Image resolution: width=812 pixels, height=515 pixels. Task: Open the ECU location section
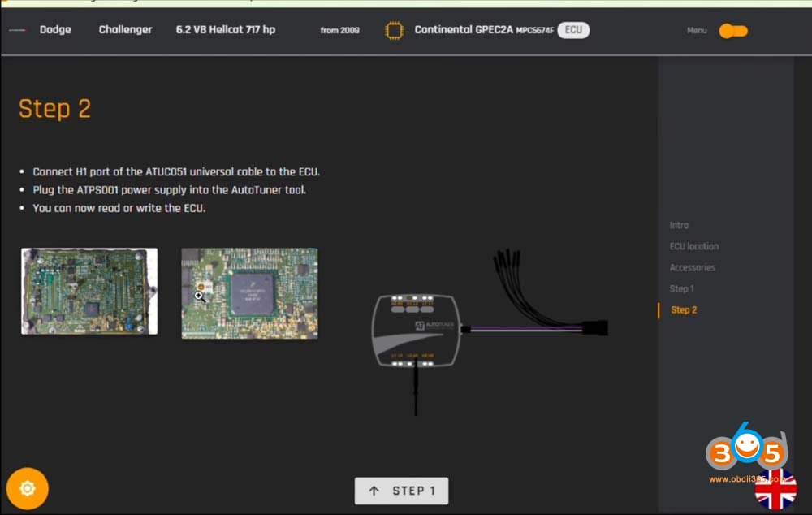tap(694, 247)
